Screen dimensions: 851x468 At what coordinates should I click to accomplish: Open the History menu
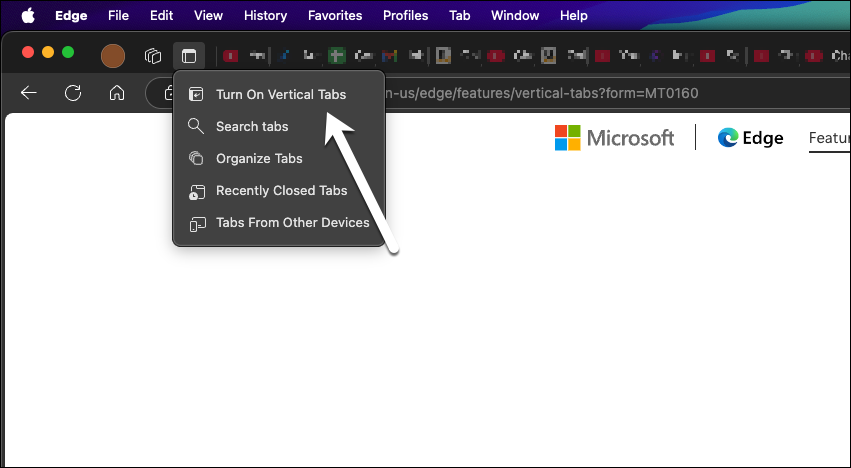tap(265, 15)
